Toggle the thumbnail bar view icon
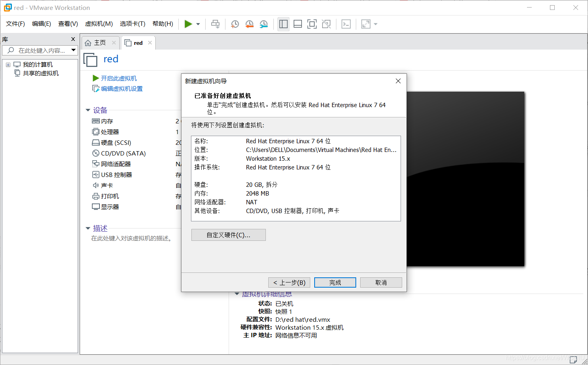 298,24
